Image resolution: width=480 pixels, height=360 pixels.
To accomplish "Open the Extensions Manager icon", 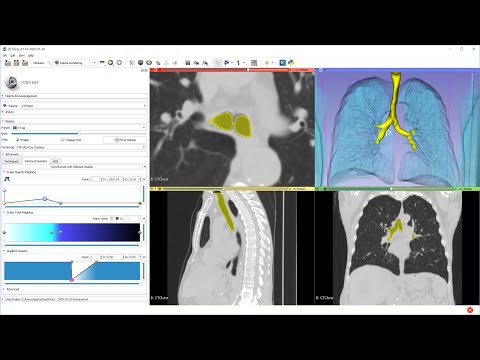I will [x=282, y=63].
